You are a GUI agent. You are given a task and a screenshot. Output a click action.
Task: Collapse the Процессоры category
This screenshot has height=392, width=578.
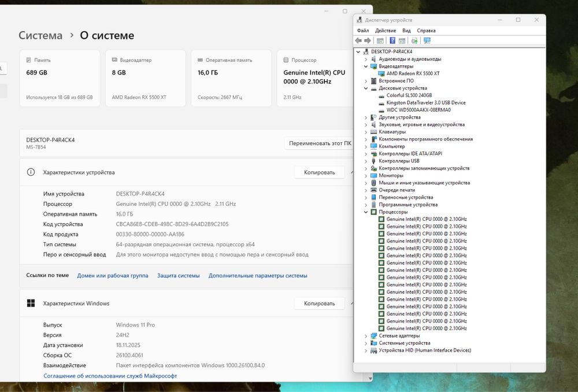366,212
